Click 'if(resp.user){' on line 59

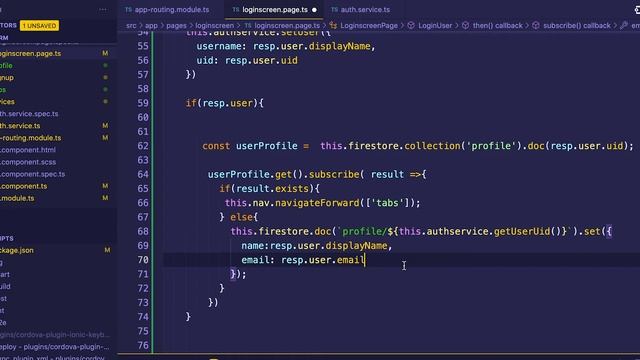pyautogui.click(x=224, y=103)
